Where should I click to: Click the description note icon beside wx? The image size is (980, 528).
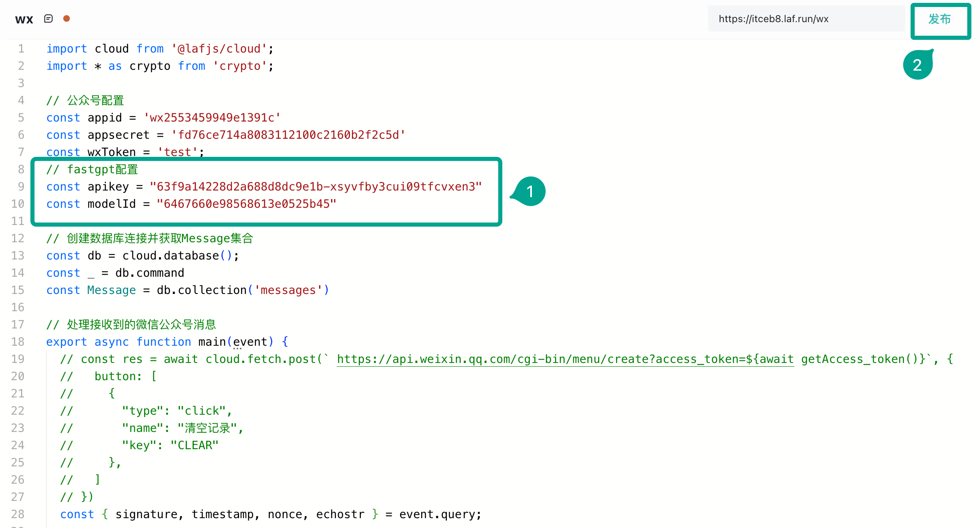[x=48, y=19]
